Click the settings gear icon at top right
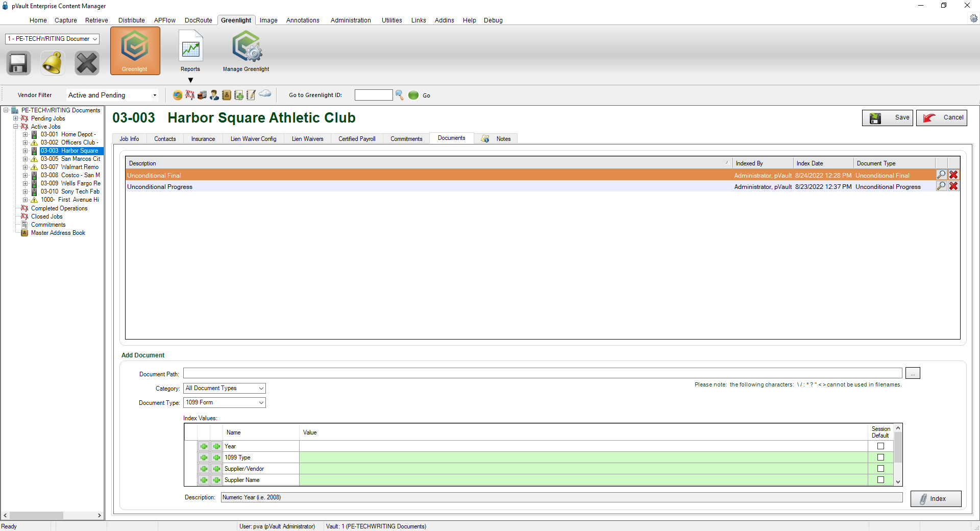Viewport: 980px width, 531px height. point(973,18)
